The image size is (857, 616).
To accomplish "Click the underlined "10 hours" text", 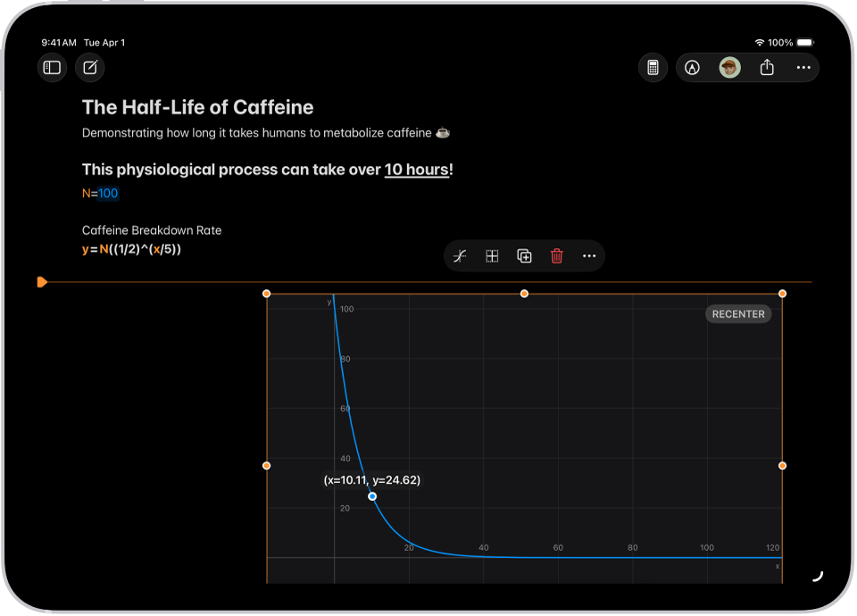I will [x=416, y=169].
